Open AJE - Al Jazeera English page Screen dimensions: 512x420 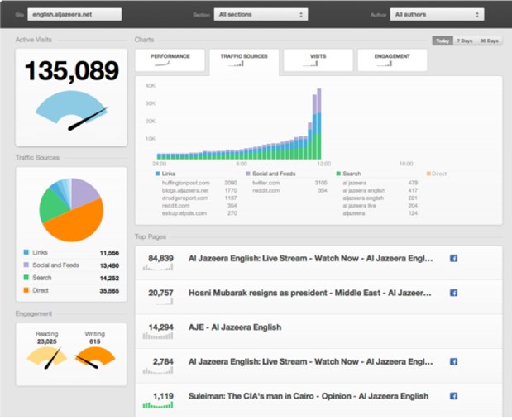pyautogui.click(x=235, y=327)
